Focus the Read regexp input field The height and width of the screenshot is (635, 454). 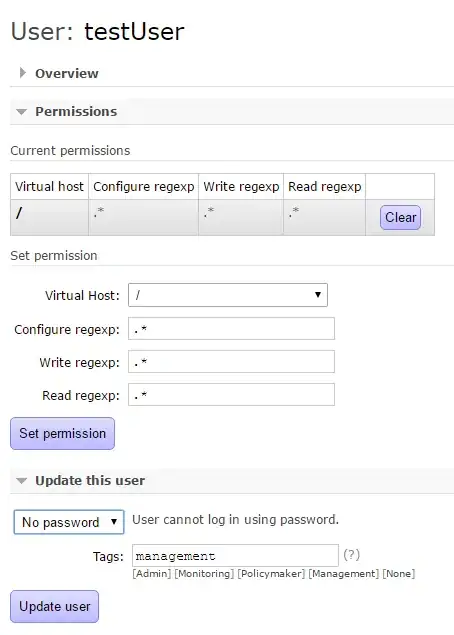231,394
